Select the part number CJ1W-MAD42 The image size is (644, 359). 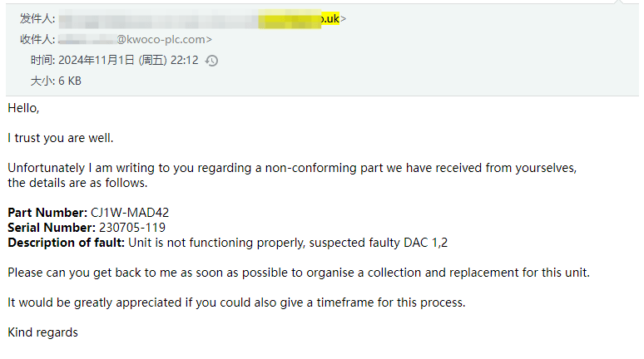[x=130, y=213]
